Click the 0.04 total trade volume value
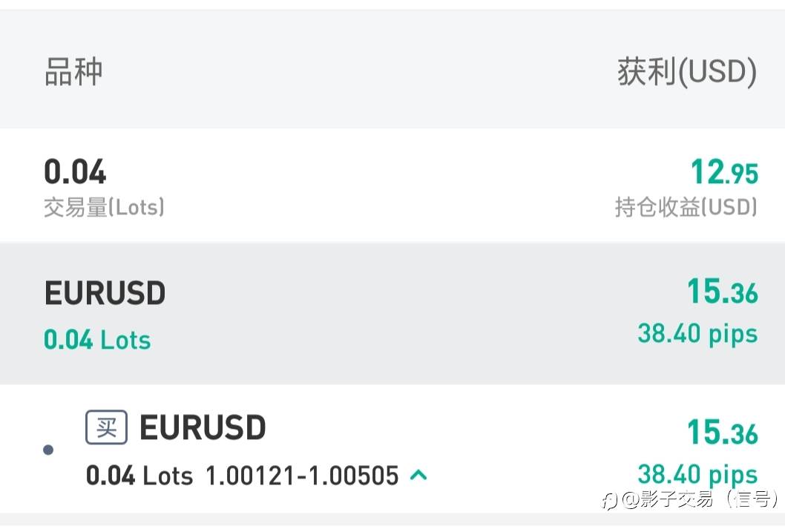Screen dimensions: 785x532 pos(75,172)
